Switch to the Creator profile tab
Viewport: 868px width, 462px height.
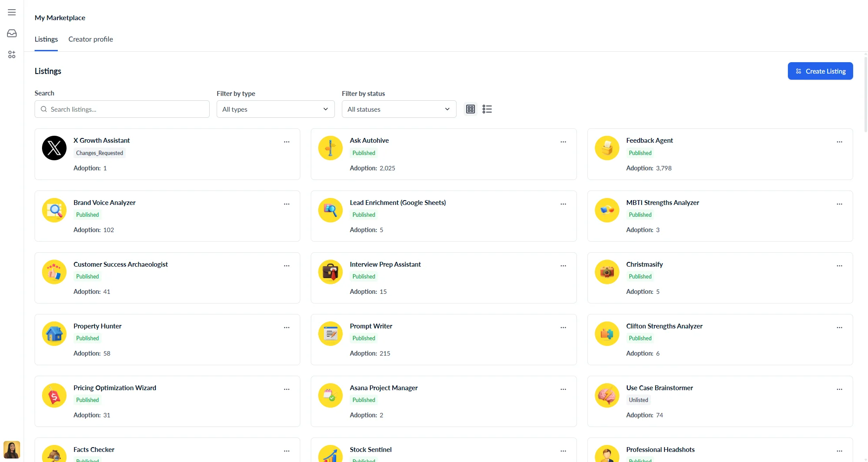[x=90, y=39]
